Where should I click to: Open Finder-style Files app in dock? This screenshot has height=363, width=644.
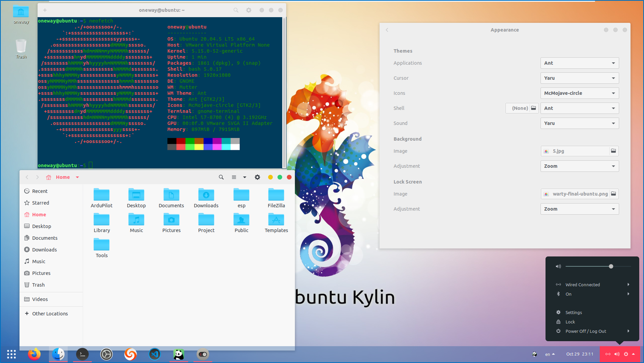[58, 354]
